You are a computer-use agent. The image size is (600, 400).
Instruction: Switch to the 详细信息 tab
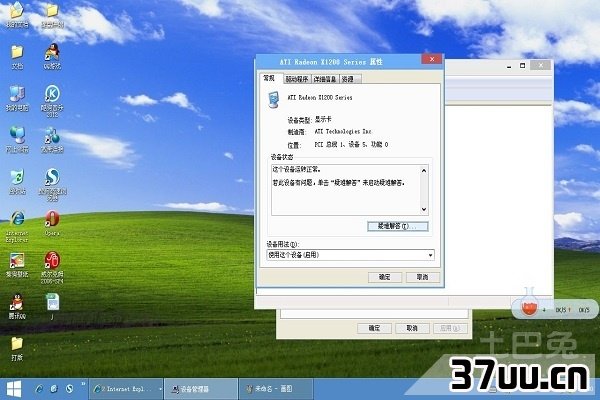(x=324, y=79)
